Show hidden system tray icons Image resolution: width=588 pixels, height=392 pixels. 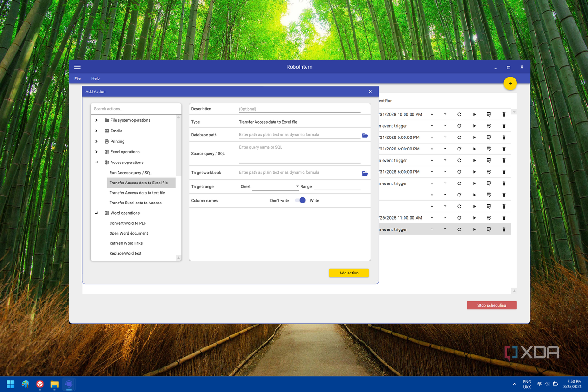click(x=514, y=384)
